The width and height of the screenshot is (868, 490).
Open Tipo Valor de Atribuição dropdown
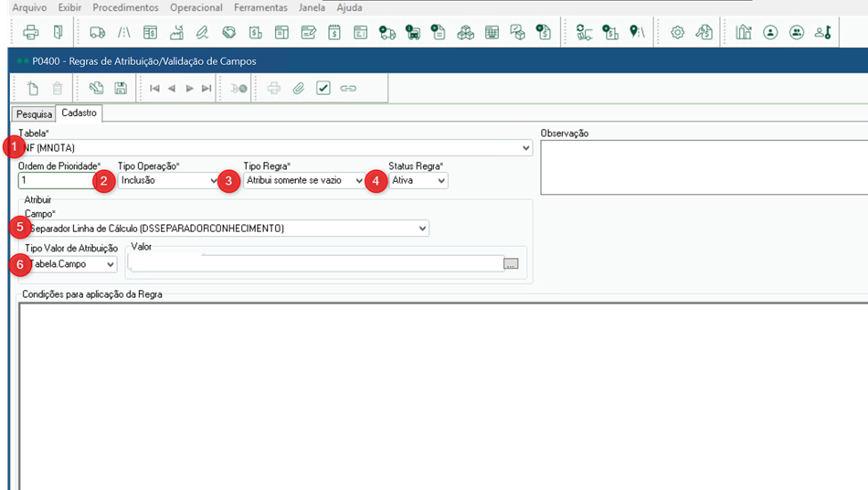(x=71, y=264)
